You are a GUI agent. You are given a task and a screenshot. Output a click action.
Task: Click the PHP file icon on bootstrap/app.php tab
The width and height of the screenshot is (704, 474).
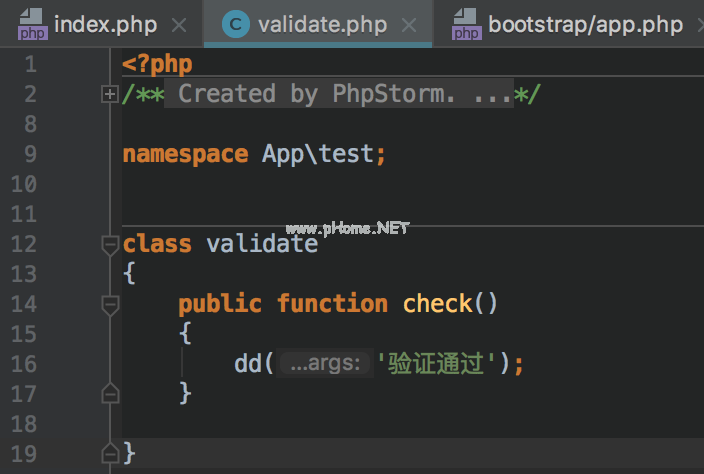466,25
